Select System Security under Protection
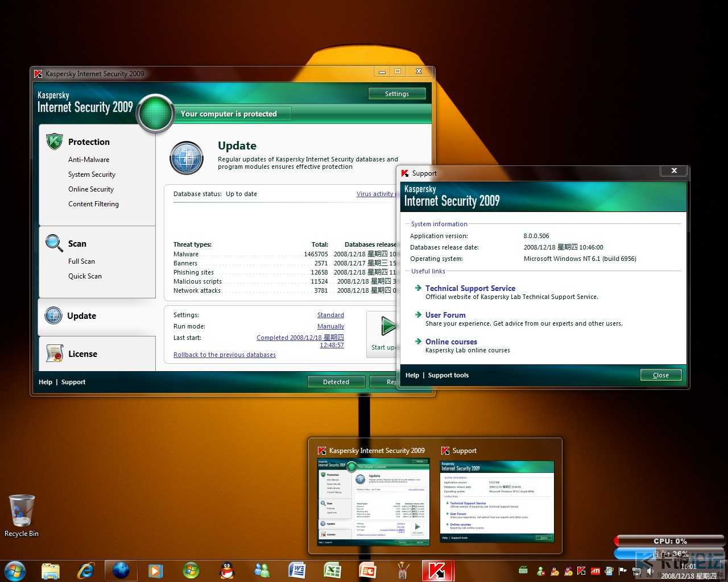Viewport: 728px width, 582px height. (92, 174)
